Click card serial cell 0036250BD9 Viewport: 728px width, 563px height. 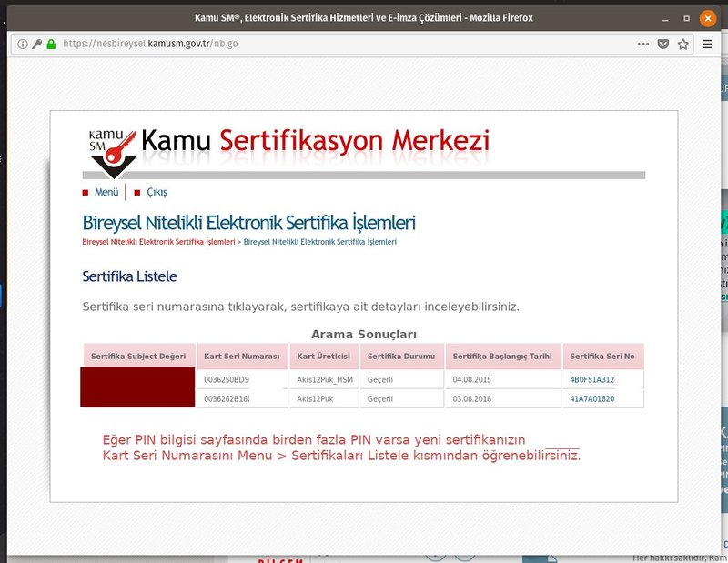tap(227, 379)
